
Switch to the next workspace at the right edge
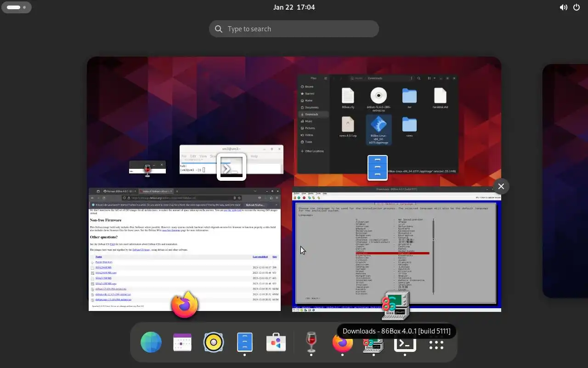[x=565, y=181]
